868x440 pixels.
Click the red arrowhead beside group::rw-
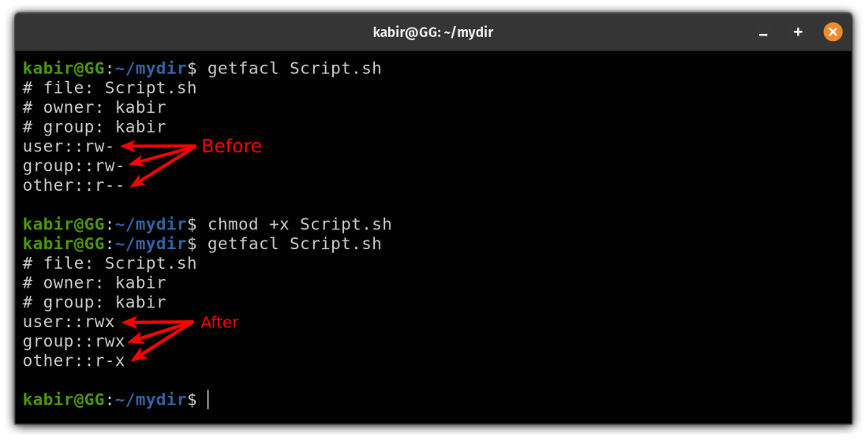point(135,164)
